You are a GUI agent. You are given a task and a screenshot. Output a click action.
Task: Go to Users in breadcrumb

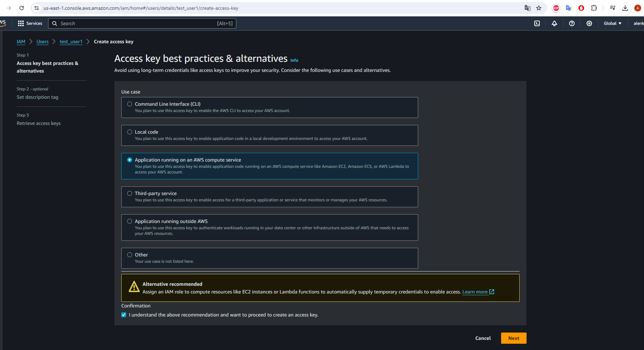pyautogui.click(x=43, y=42)
